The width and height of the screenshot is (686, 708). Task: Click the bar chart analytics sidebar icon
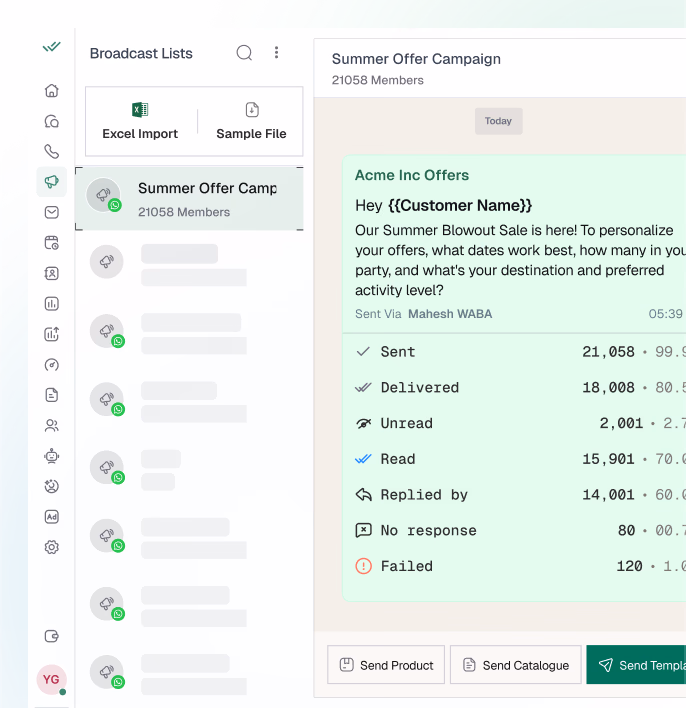[52, 304]
